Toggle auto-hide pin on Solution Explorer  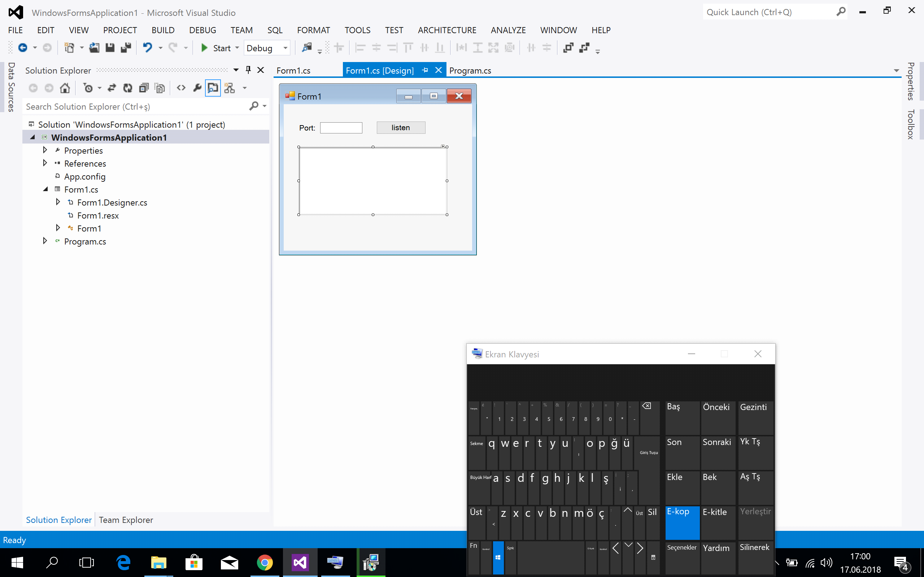pos(248,70)
